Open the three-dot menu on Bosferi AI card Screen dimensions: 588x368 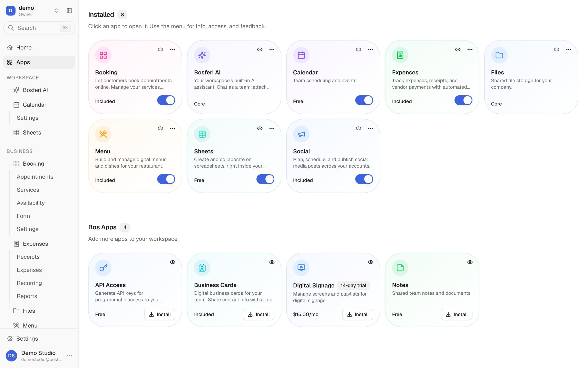272,50
